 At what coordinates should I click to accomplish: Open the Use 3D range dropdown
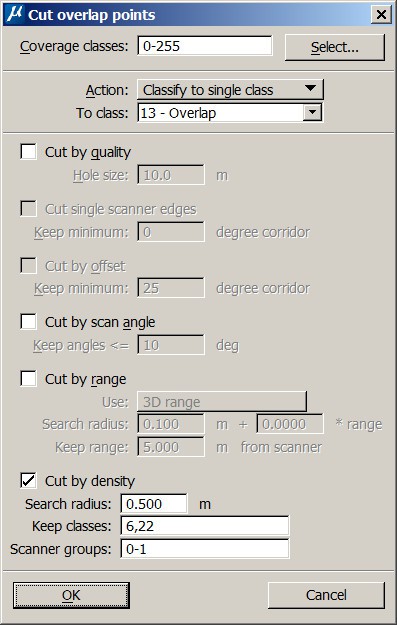(x=222, y=402)
